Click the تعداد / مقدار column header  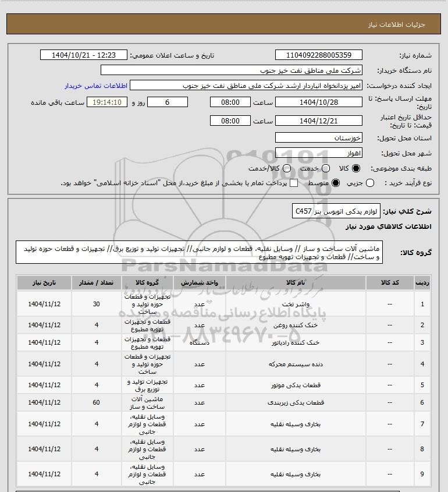[x=96, y=283]
